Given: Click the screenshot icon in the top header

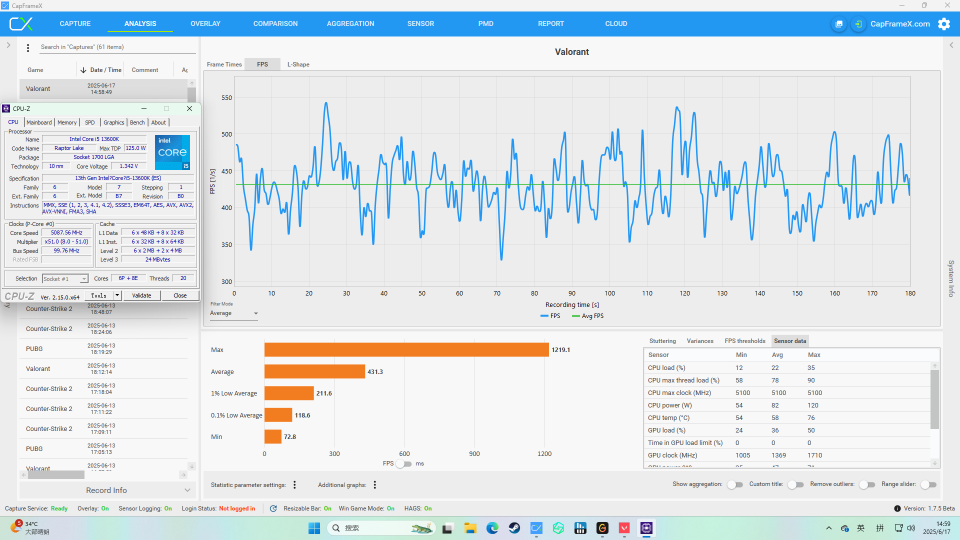Looking at the screenshot, I should point(839,24).
